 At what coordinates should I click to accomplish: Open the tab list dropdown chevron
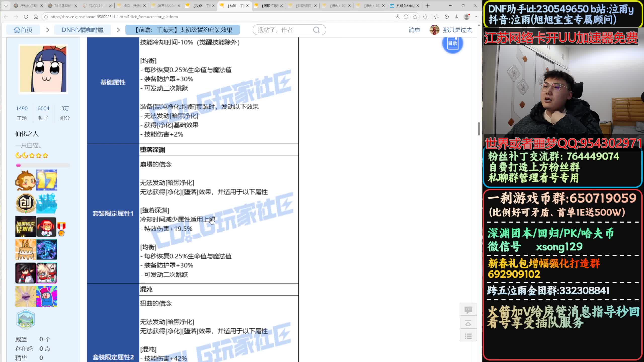6,6
